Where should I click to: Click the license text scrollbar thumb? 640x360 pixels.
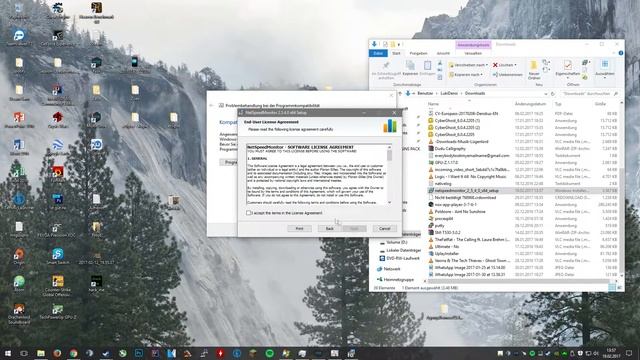tap(389, 156)
